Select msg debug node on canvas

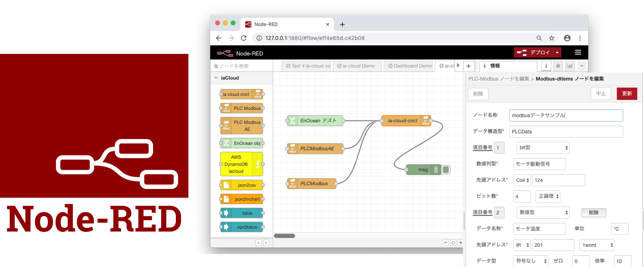coord(423,170)
